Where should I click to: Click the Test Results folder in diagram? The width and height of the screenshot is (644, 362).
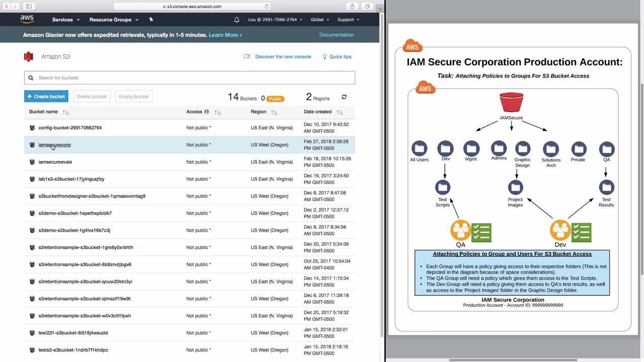pyautogui.click(x=606, y=188)
